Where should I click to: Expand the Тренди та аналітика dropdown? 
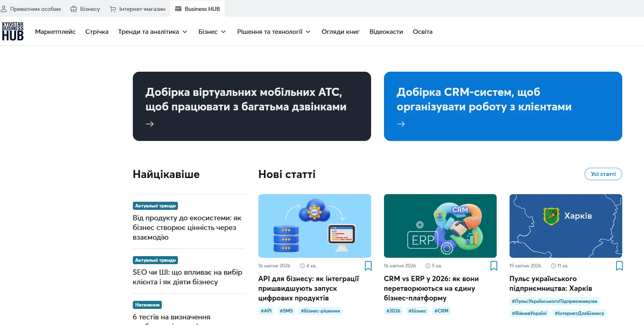(185, 32)
